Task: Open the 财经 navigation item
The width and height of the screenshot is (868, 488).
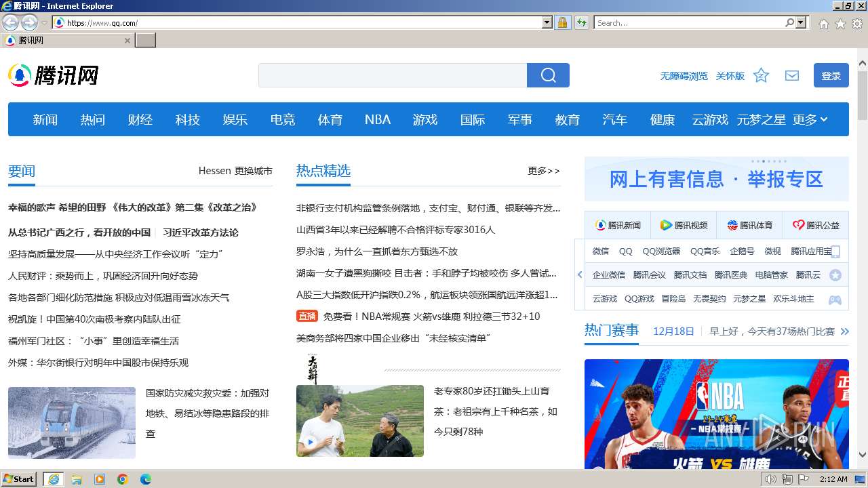Action: point(140,119)
